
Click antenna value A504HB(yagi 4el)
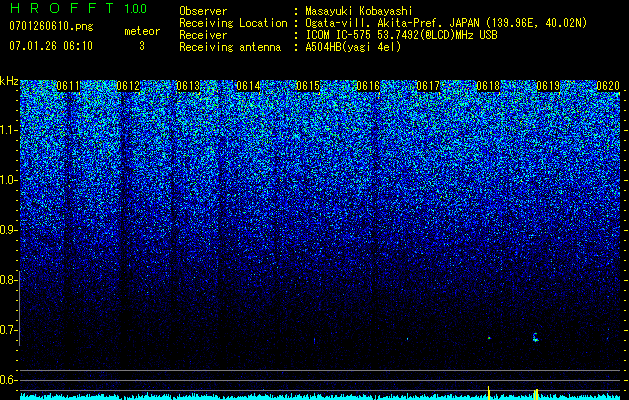(x=353, y=47)
